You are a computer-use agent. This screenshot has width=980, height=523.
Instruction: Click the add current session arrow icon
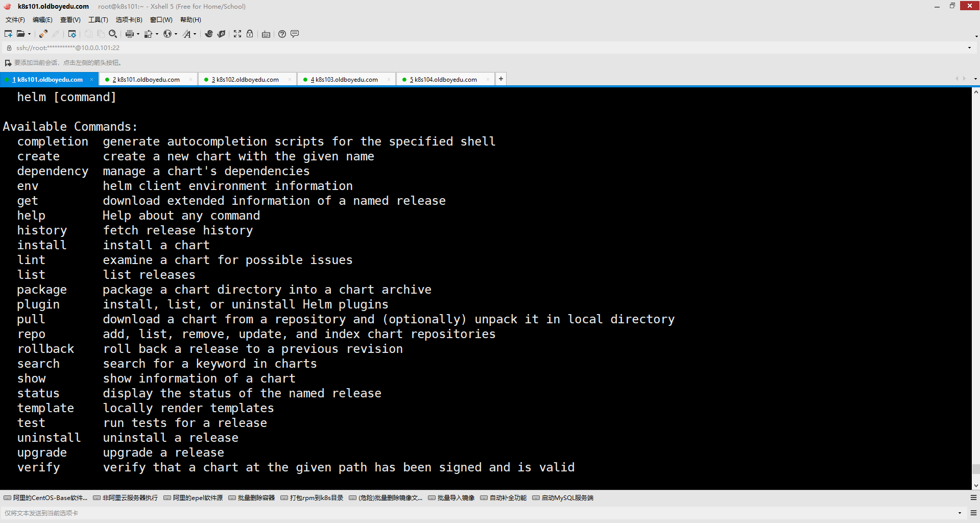pyautogui.click(x=8, y=63)
